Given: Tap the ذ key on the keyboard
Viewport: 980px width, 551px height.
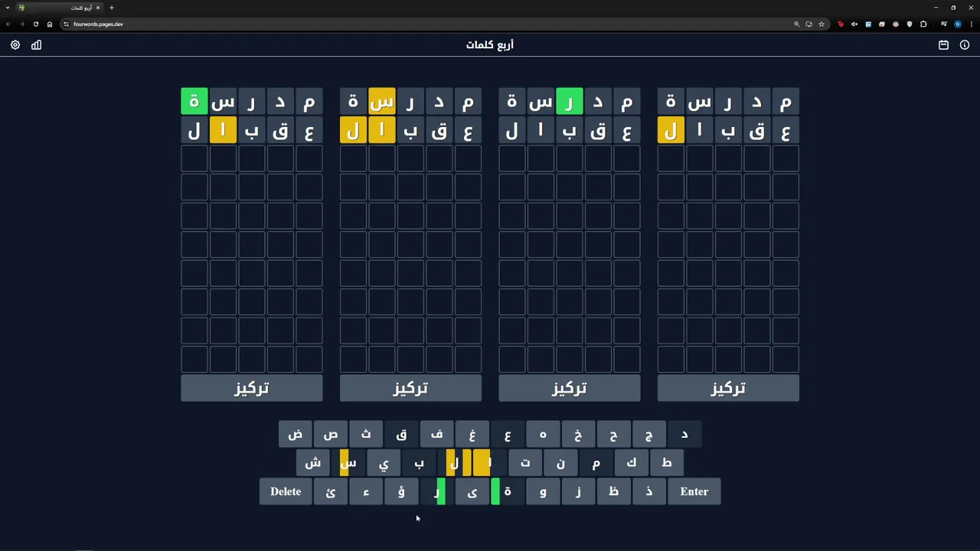Looking at the screenshot, I should pos(649,491).
